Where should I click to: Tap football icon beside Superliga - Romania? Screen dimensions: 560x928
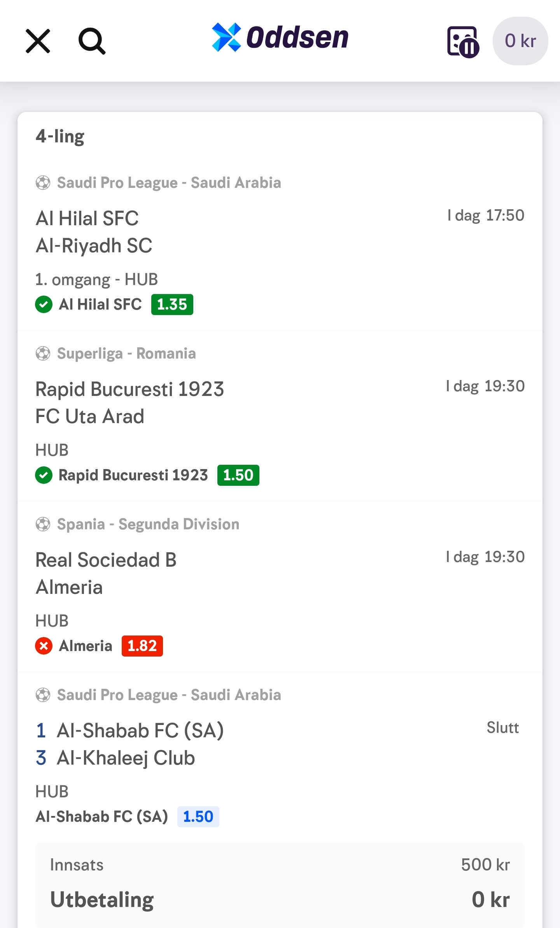[x=43, y=354]
